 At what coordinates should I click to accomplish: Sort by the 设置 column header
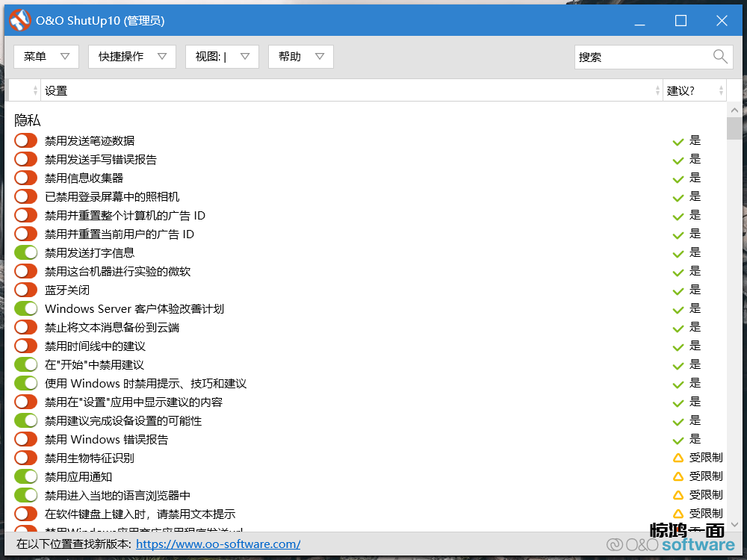56,90
